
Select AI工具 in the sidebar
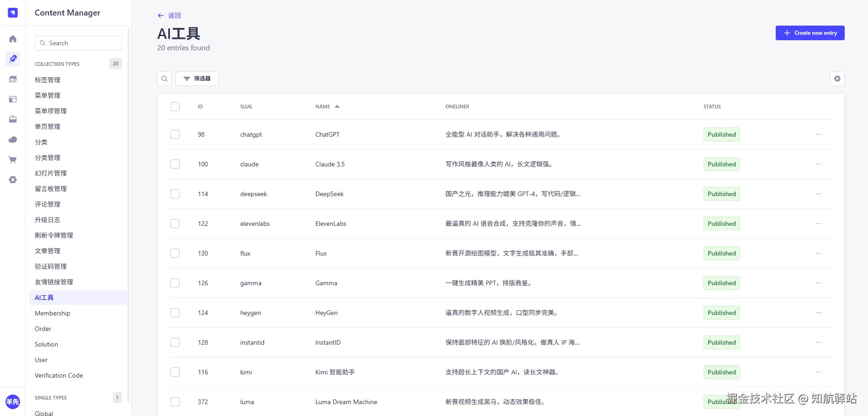(78, 298)
